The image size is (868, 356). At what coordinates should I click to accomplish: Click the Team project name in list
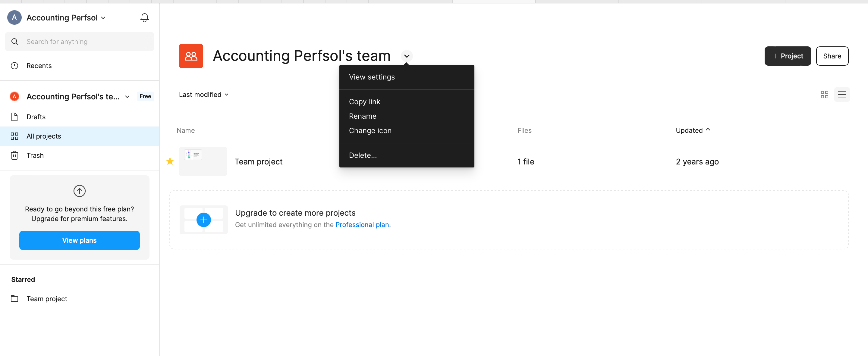[259, 162]
